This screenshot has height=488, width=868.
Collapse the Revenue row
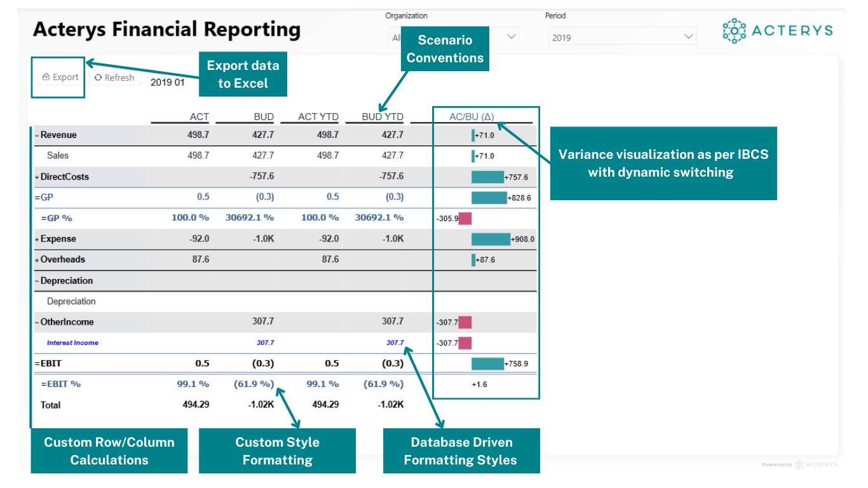pos(37,135)
